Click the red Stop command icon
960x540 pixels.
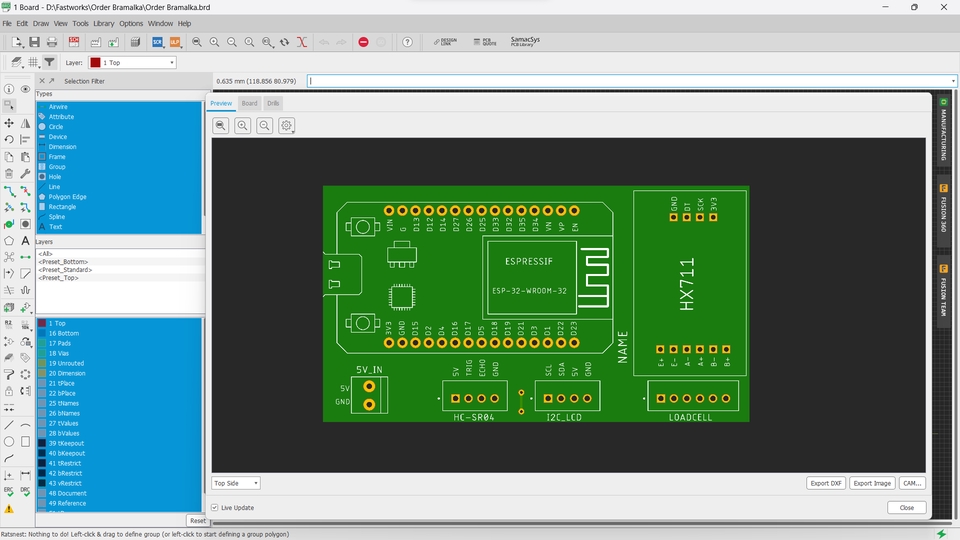(363, 42)
